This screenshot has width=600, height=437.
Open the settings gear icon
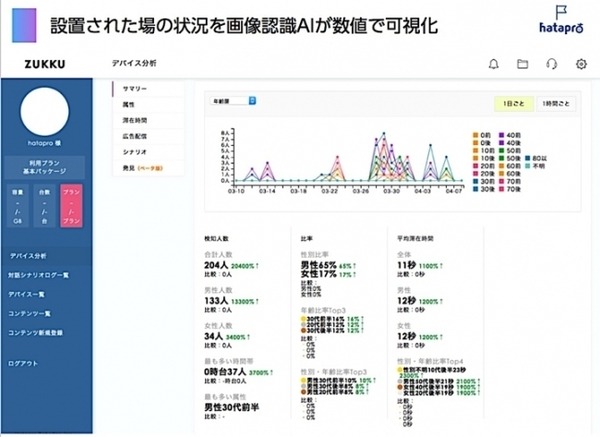pos(581,64)
